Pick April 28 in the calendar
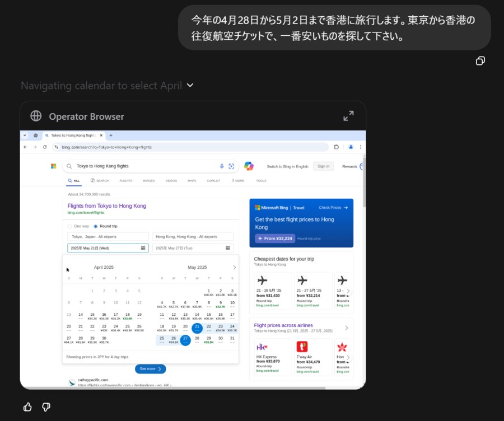The image size is (504, 421). point(81,339)
